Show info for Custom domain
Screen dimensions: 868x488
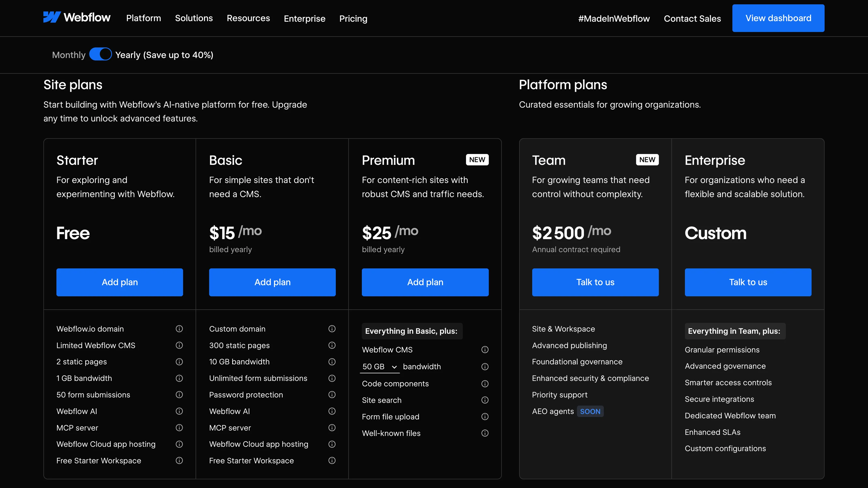click(x=332, y=329)
